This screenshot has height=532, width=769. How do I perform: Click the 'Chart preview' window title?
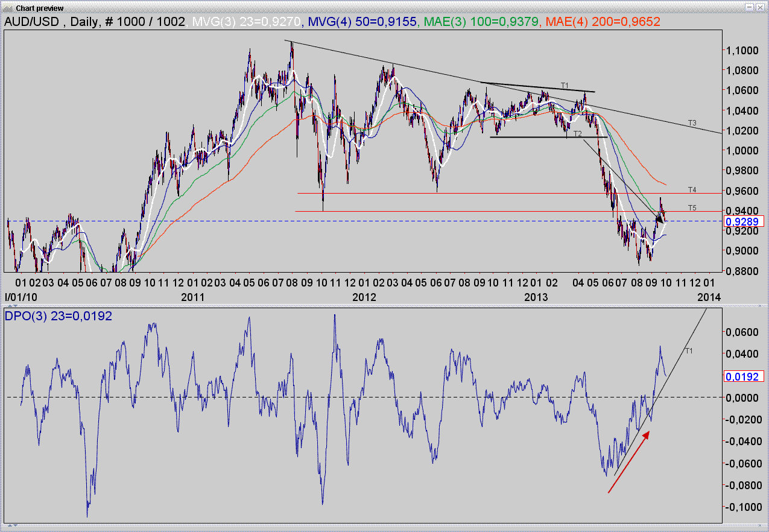pos(40,8)
